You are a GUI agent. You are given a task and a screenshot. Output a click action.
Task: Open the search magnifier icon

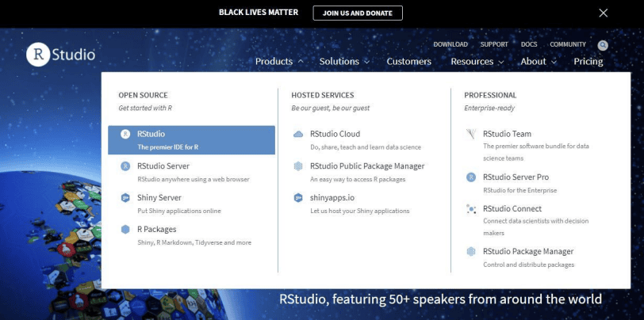click(603, 45)
